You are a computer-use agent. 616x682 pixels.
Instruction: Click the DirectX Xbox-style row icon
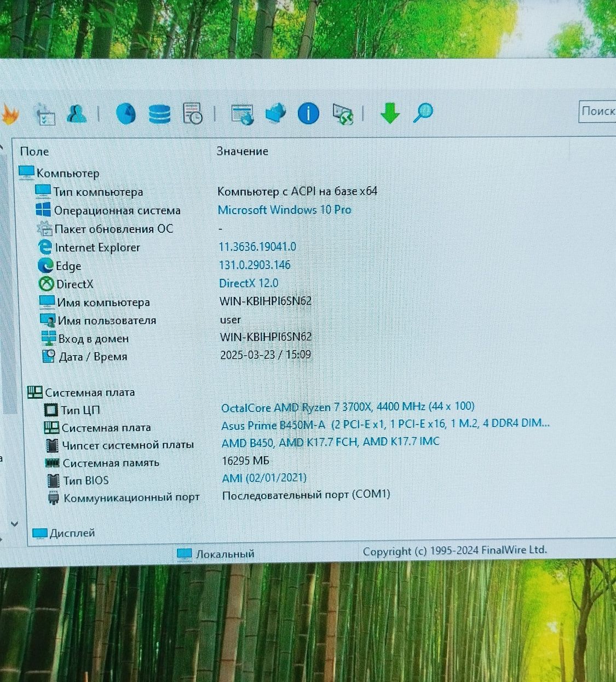(47, 284)
